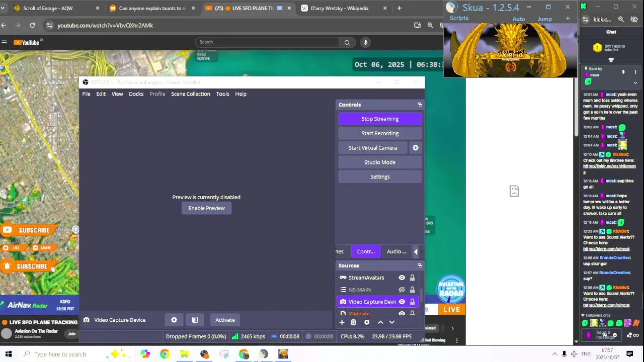Click Join button under the video
Screen dimensions: 644x362
[x=72, y=334]
